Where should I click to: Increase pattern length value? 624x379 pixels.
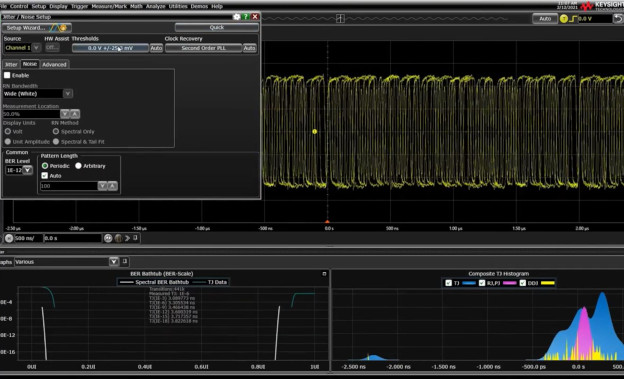coord(113,186)
